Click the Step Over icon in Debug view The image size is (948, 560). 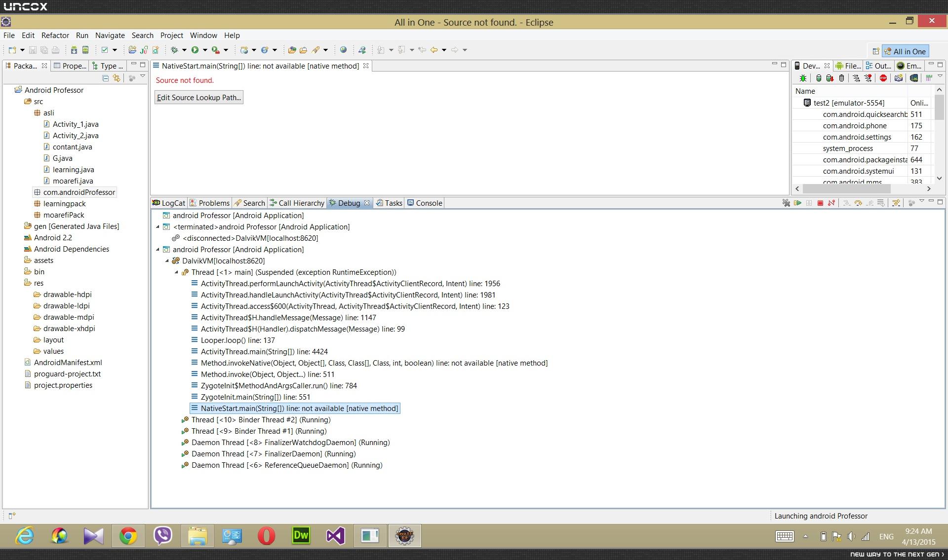click(858, 203)
